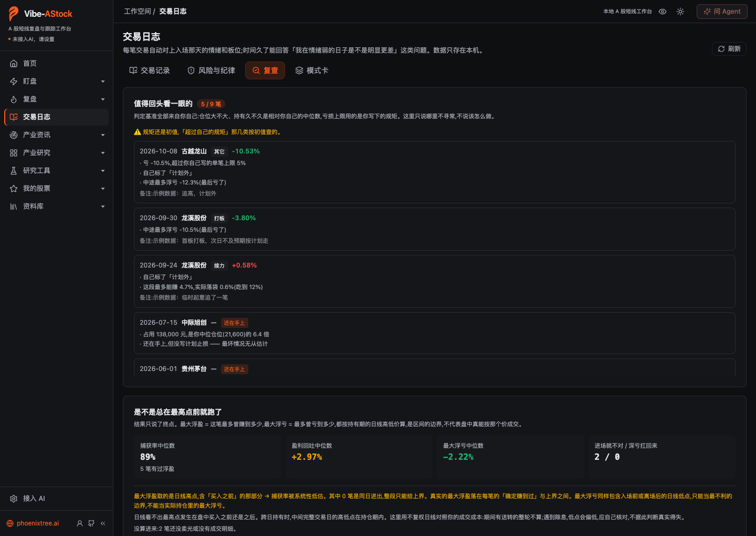The image size is (756, 536).
Task: Switch to the 风险与纪律 tab
Action: 211,70
